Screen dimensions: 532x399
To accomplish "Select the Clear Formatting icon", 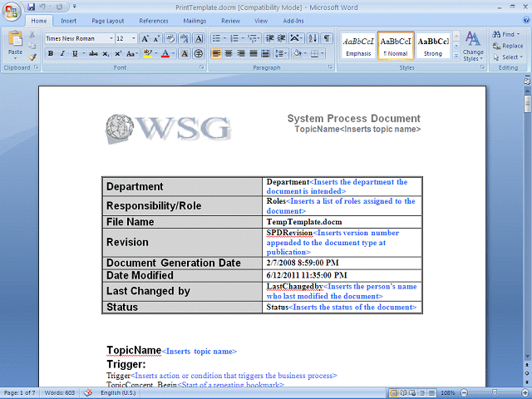I will [x=170, y=38].
